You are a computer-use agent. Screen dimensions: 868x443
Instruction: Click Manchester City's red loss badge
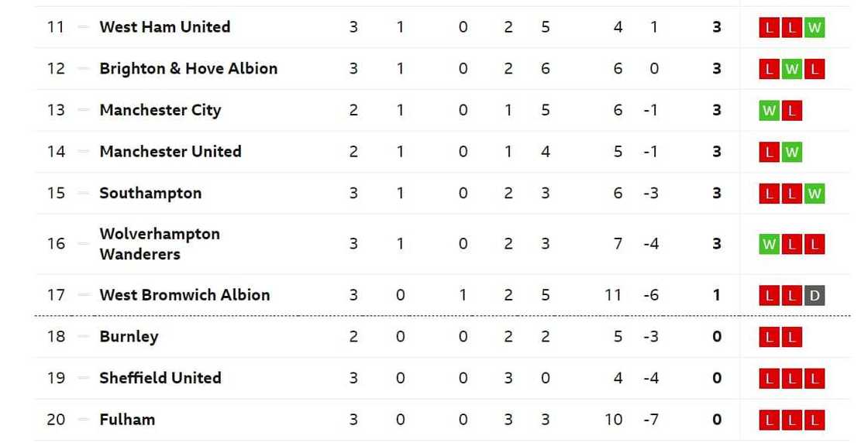click(791, 111)
